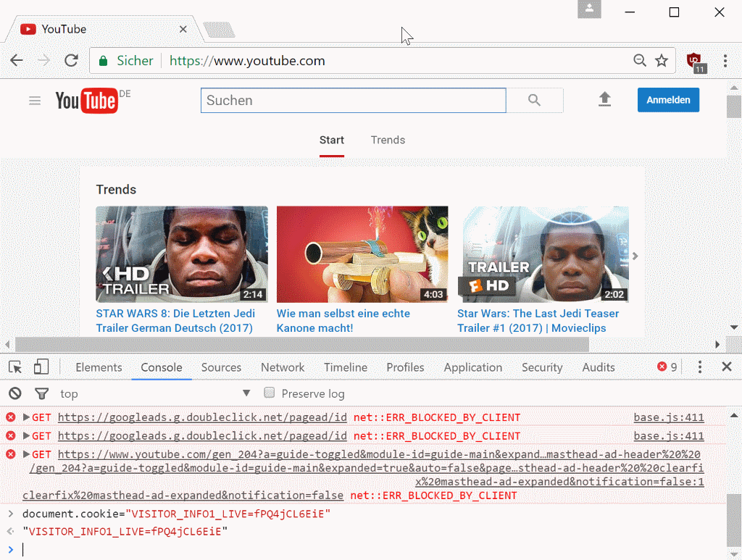
Task: Open a new tab with the new-tab button
Action: [x=219, y=30]
